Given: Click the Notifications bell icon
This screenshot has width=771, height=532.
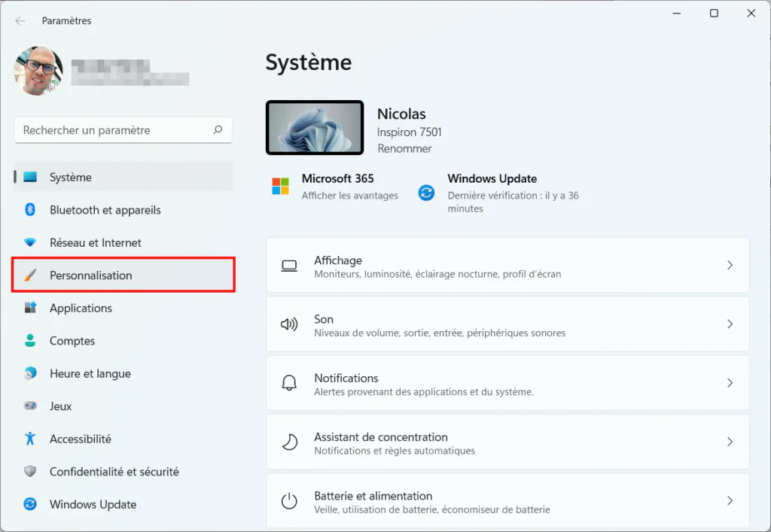Looking at the screenshot, I should (289, 383).
